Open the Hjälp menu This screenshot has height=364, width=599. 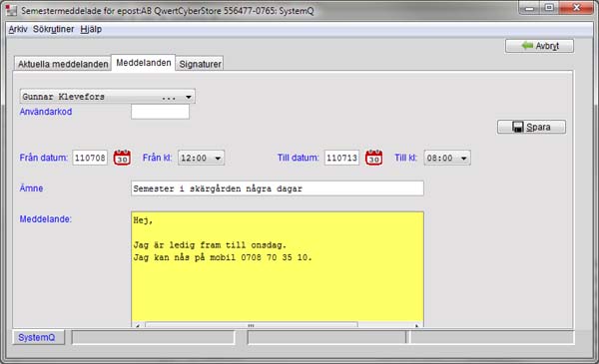coord(91,29)
